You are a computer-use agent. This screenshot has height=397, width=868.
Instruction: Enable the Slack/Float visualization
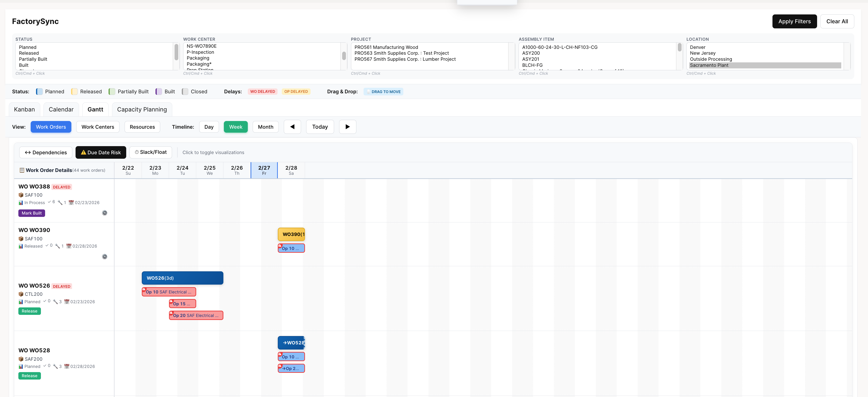(x=151, y=152)
